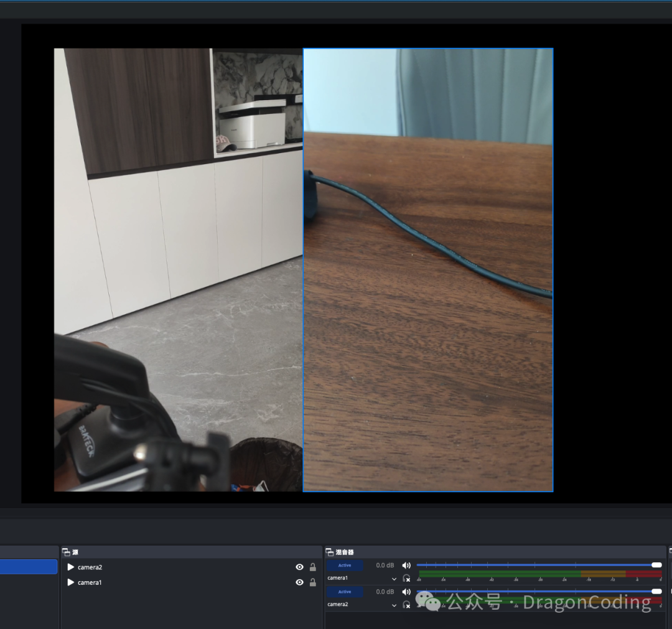672x629 pixels.
Task: Click the Active button for camera1
Action: pos(345,566)
